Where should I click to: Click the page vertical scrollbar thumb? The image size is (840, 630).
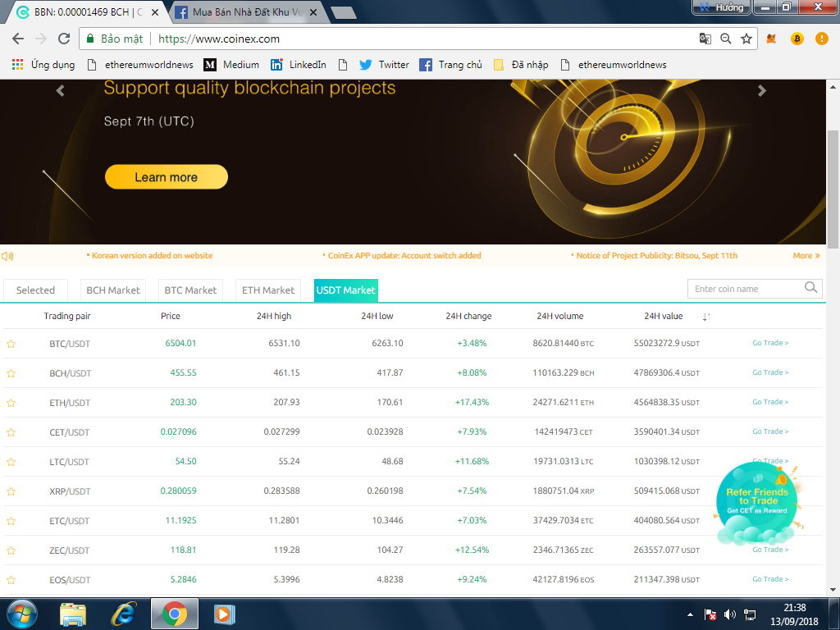pos(833,189)
